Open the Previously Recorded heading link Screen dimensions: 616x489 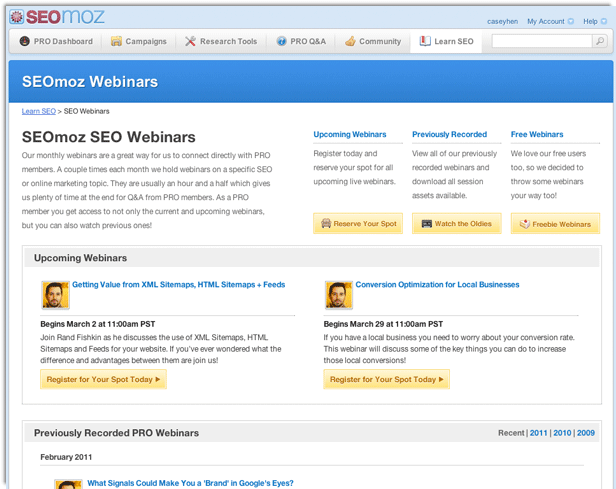click(449, 134)
